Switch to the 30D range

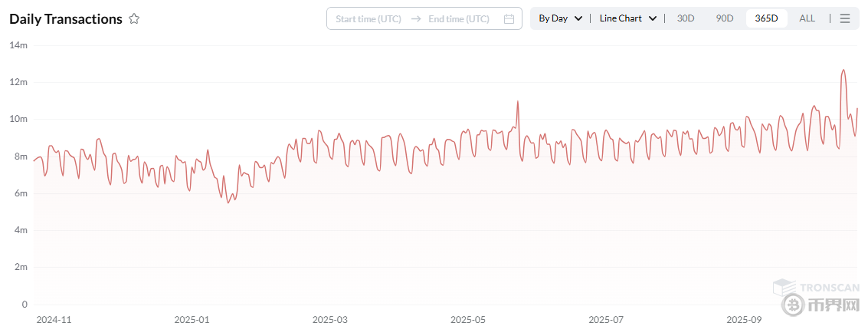[685, 18]
